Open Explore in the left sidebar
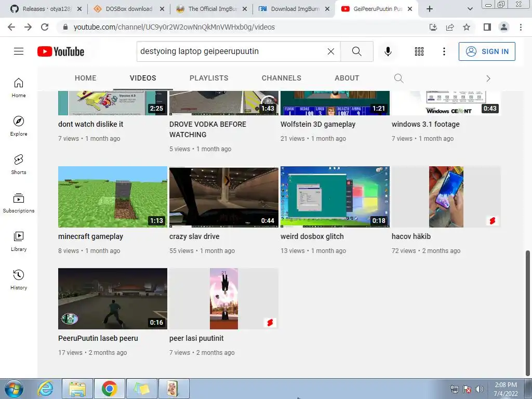 tap(19, 126)
